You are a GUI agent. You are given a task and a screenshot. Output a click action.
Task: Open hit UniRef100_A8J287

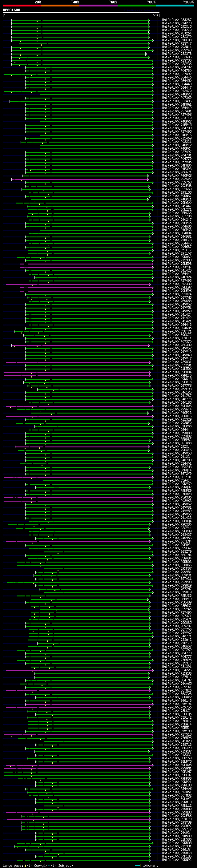(x=177, y=20)
